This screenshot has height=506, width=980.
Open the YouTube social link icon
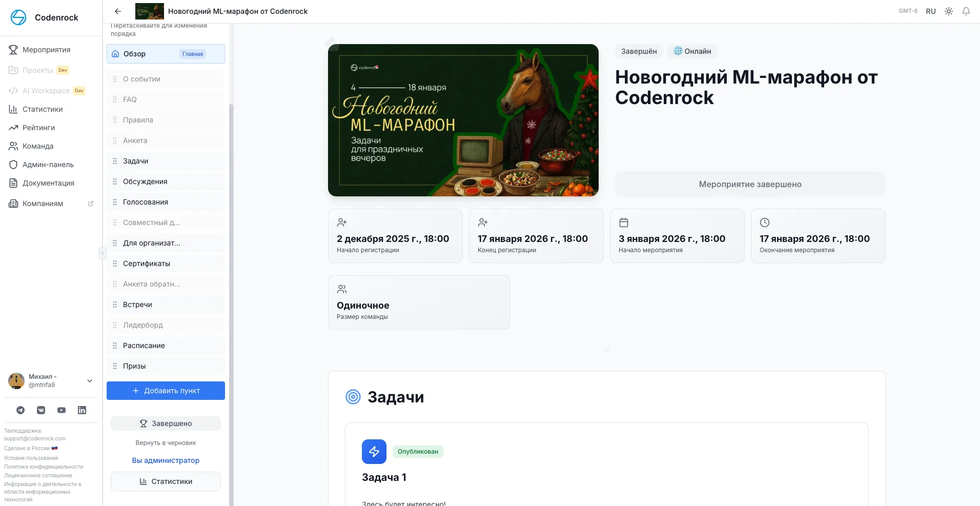tap(62, 410)
